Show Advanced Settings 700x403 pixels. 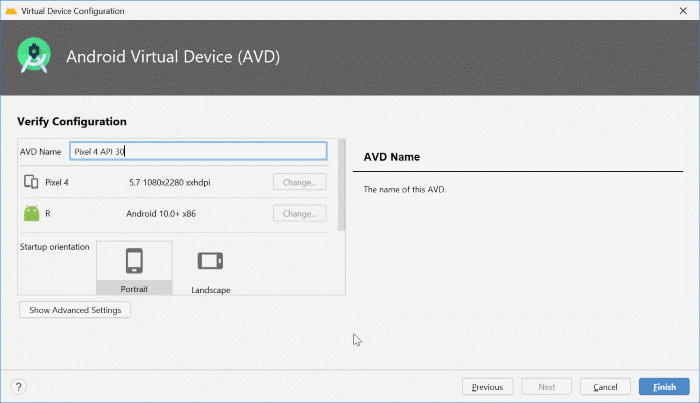point(75,310)
